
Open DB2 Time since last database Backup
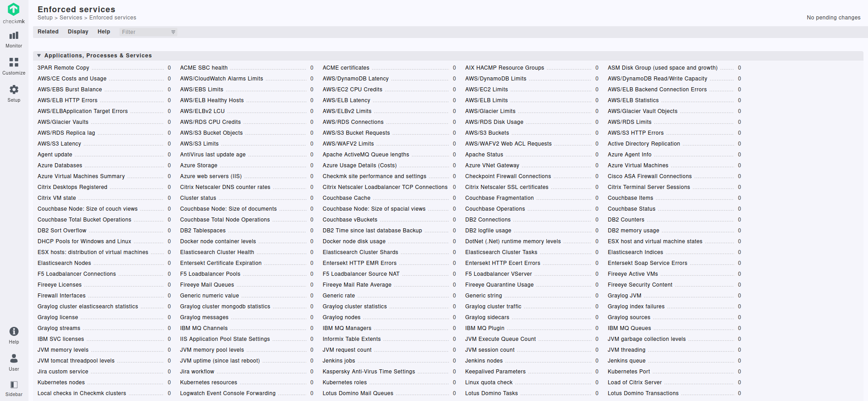coord(372,231)
